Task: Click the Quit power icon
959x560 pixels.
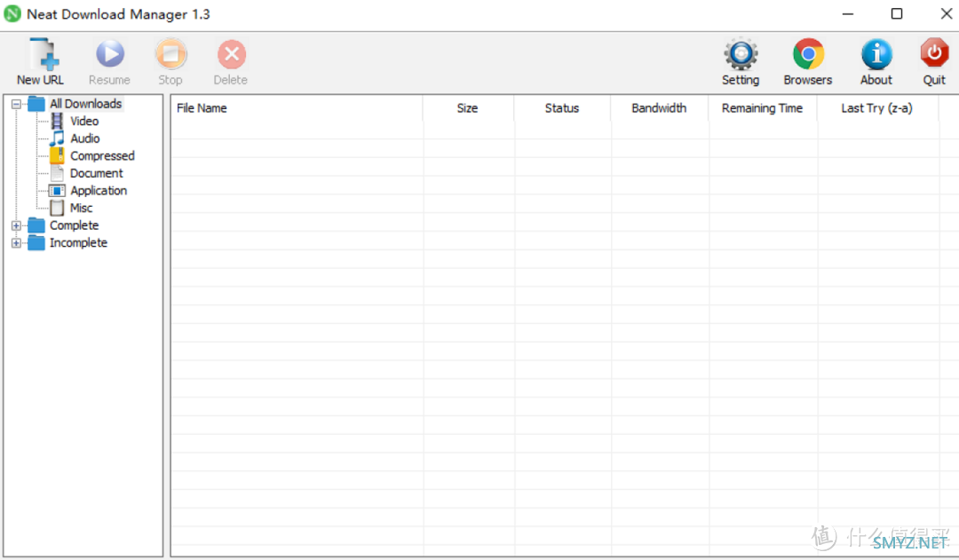Action: coord(934,54)
